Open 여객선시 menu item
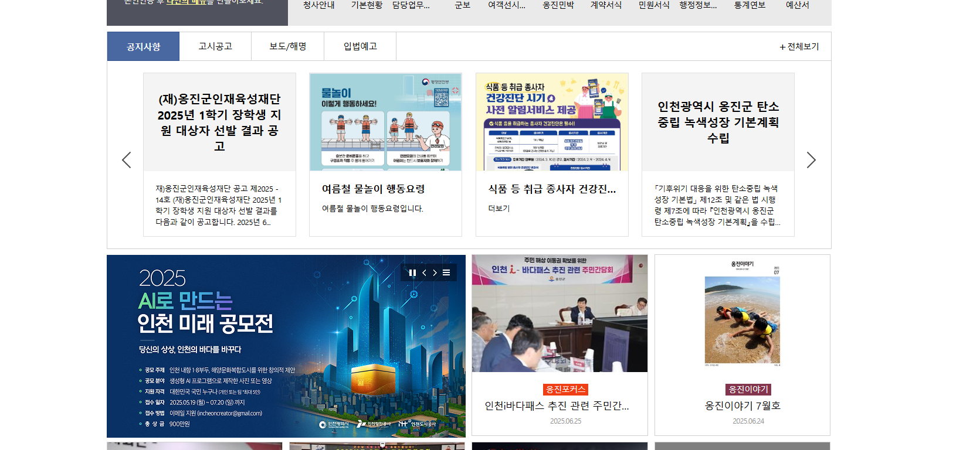980x450 pixels. click(x=507, y=5)
